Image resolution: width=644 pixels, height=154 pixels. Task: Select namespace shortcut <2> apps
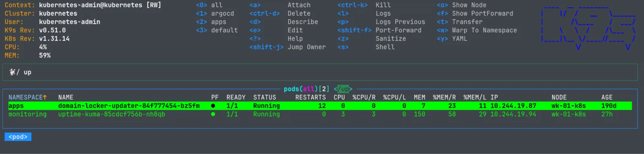[211, 22]
